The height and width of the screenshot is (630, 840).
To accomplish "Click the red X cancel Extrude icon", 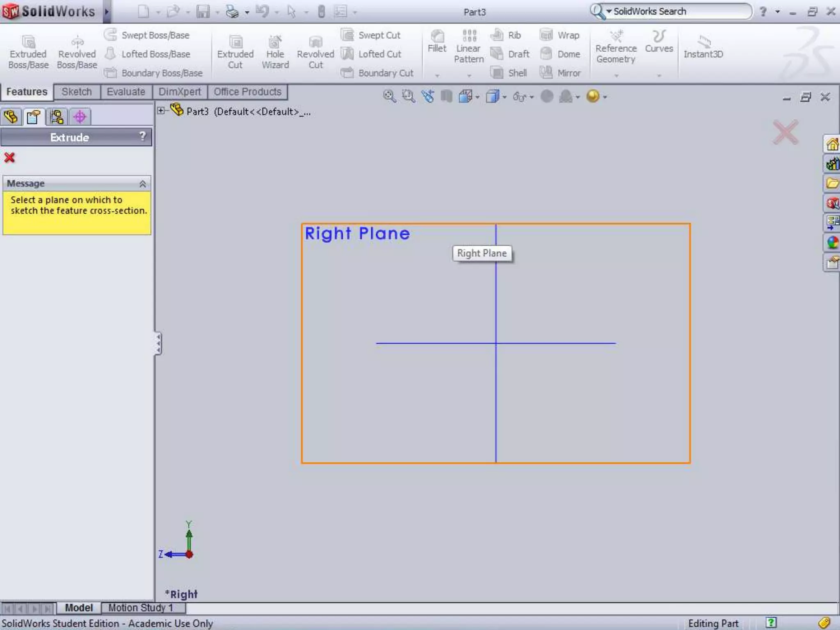I will tap(9, 157).
